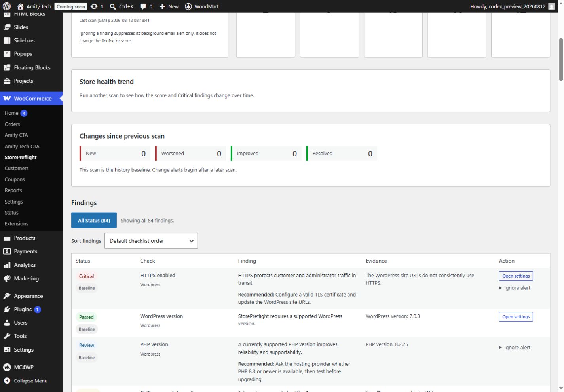Click the Passed status badge
564x392 pixels.
(x=86, y=317)
